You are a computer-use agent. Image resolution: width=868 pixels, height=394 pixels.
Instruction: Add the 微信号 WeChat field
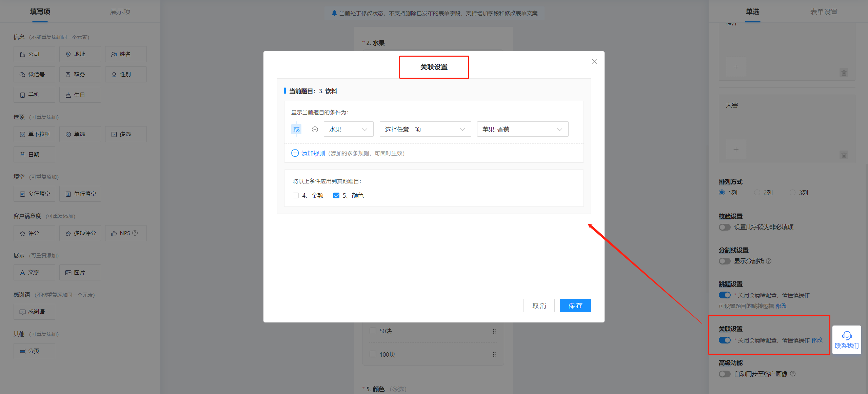tap(34, 75)
